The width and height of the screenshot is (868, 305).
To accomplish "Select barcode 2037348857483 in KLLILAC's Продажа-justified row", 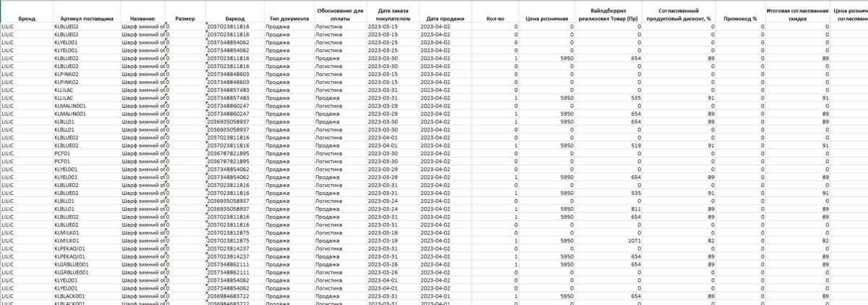I will click(234, 97).
